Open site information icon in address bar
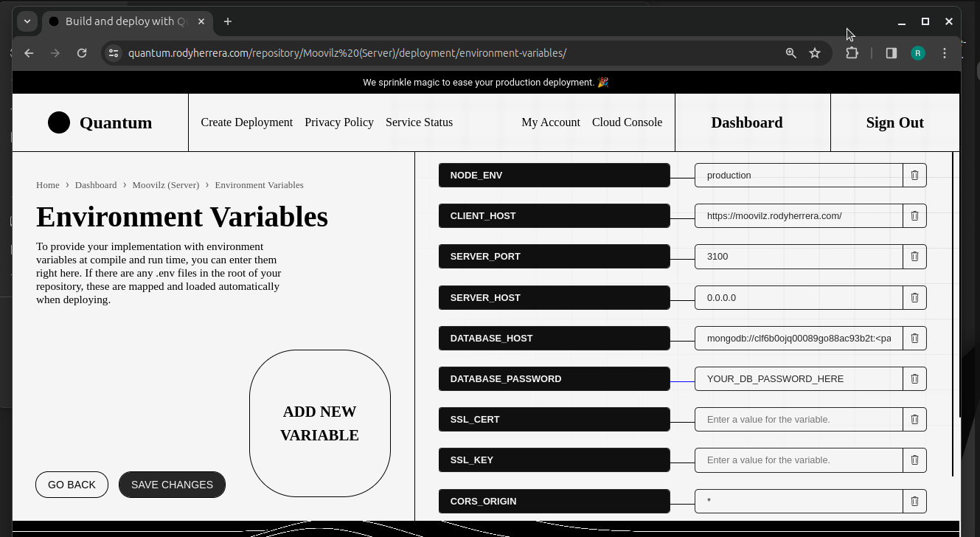This screenshot has height=537, width=980. coord(113,53)
